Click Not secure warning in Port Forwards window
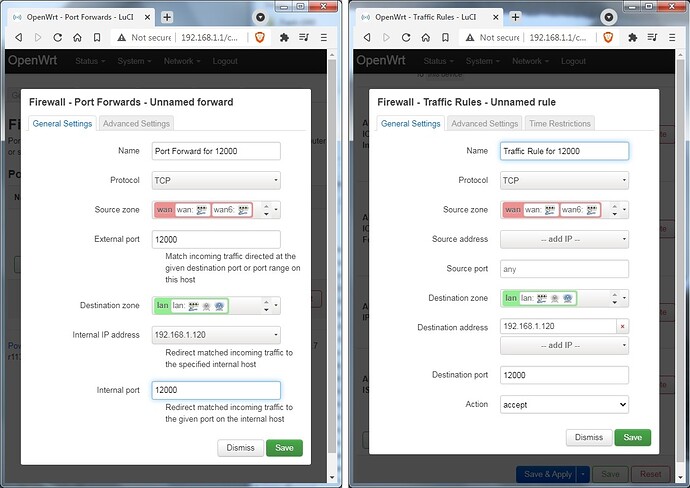This screenshot has height=488, width=690. (144, 38)
